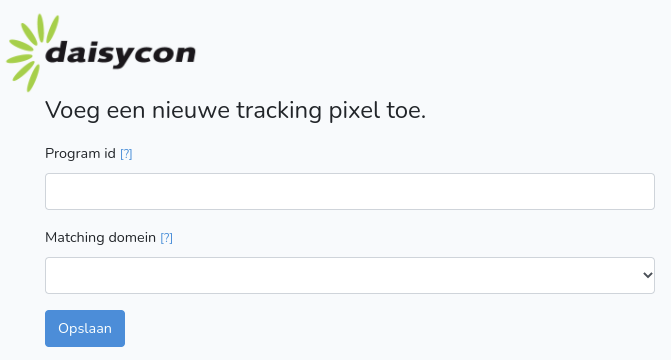Viewport: 671px width, 360px height.
Task: Click the daisycon wordmark logo text
Action: point(120,54)
